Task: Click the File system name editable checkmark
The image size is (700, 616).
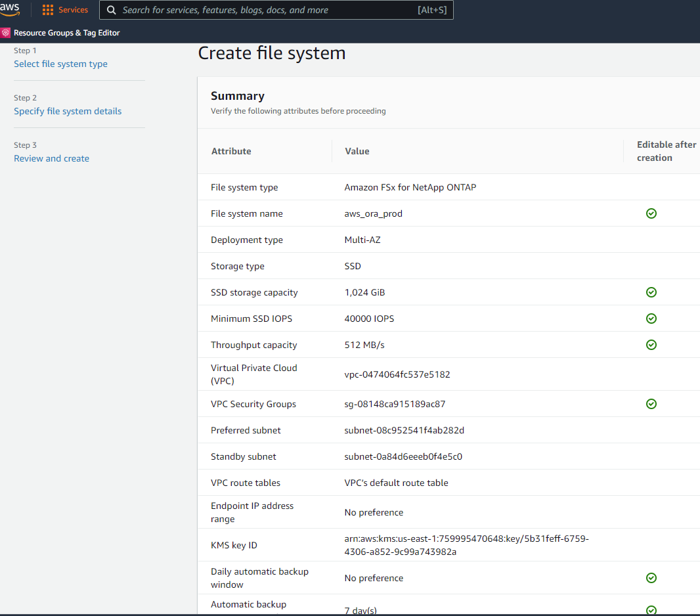Action: click(651, 213)
